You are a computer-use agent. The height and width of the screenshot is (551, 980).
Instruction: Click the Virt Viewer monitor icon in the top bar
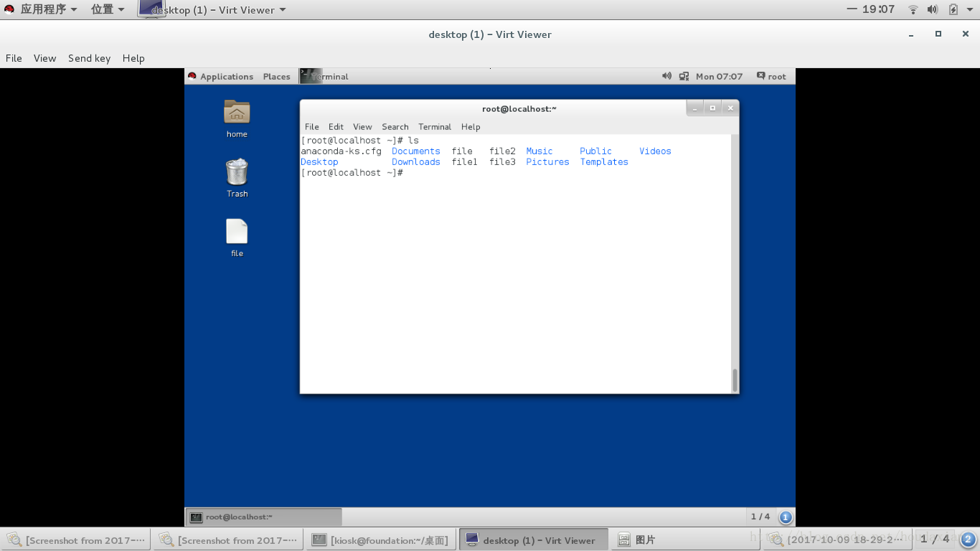tap(151, 9)
